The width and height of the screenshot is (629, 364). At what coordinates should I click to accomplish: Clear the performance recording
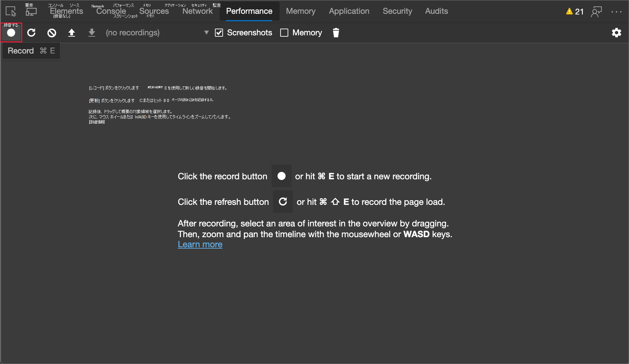[x=51, y=33]
